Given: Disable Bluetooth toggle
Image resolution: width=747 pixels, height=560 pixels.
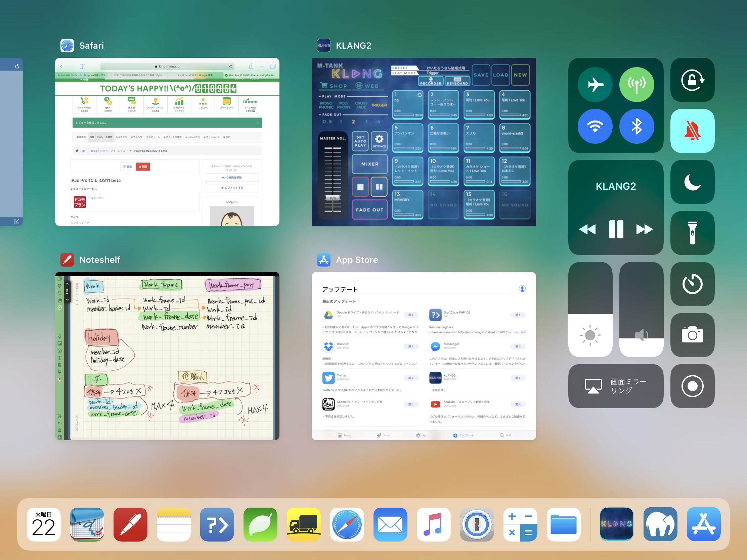Looking at the screenshot, I should click(636, 126).
